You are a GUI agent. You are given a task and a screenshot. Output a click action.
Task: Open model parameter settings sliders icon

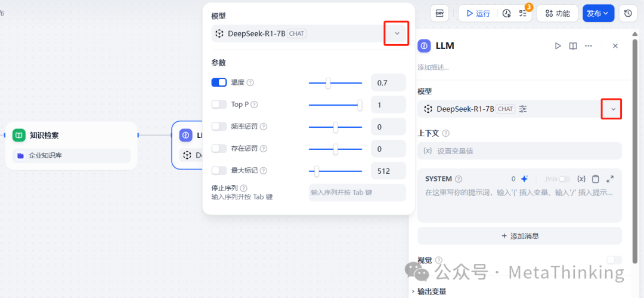click(x=523, y=109)
